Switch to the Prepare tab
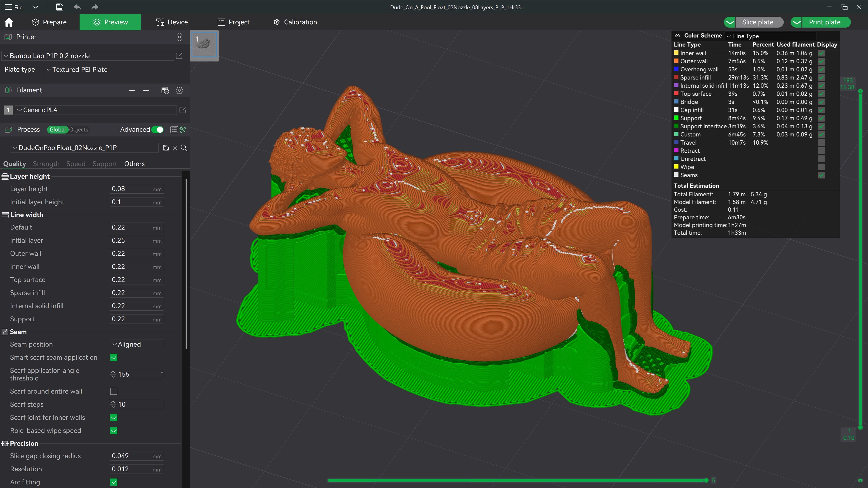 point(49,22)
